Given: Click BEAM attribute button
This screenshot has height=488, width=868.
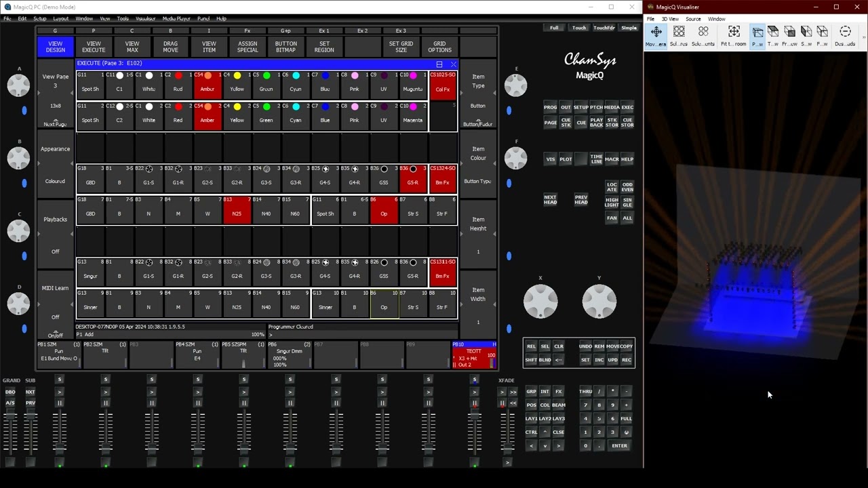Looking at the screenshot, I should (x=559, y=405).
